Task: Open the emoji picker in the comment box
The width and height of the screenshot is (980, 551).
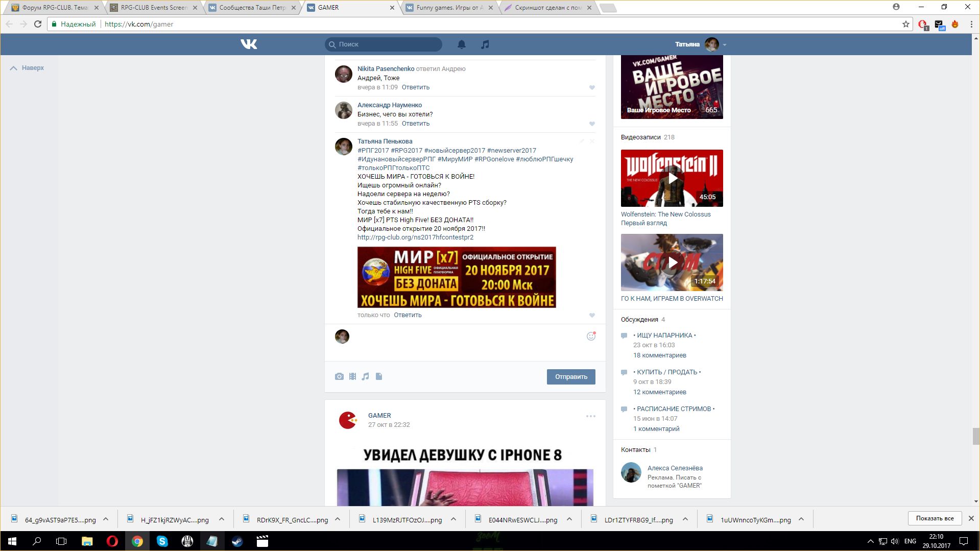Action: (x=591, y=336)
